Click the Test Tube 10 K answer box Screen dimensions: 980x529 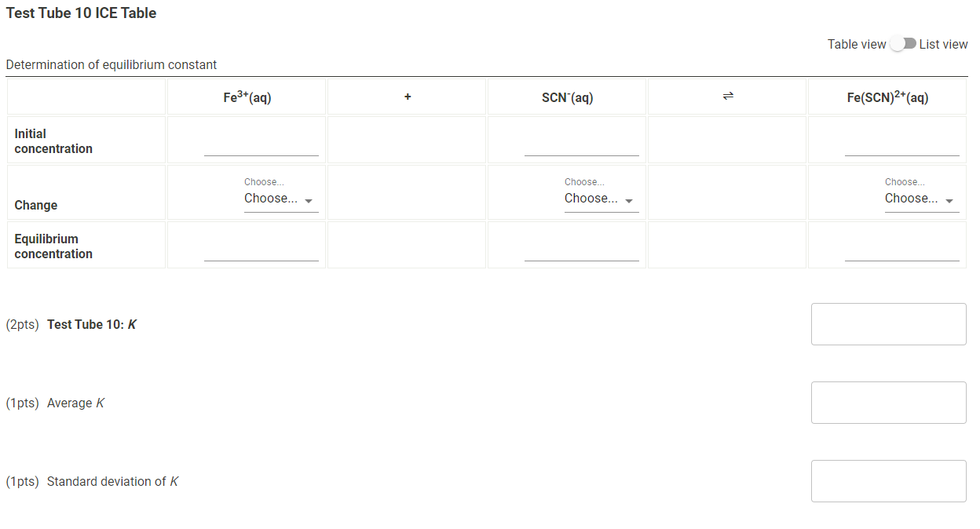click(x=888, y=323)
